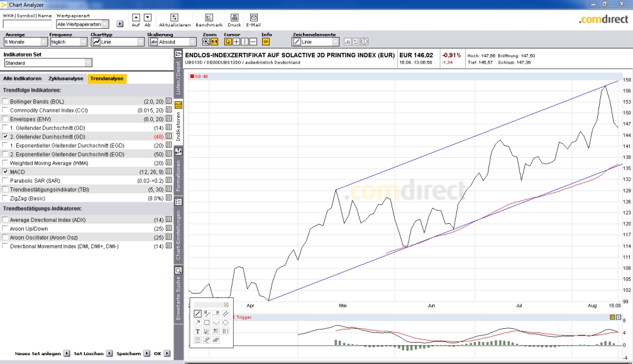Screen dimensions: 633x364
Task: Select the text T drawing tool
Action: [197, 331]
